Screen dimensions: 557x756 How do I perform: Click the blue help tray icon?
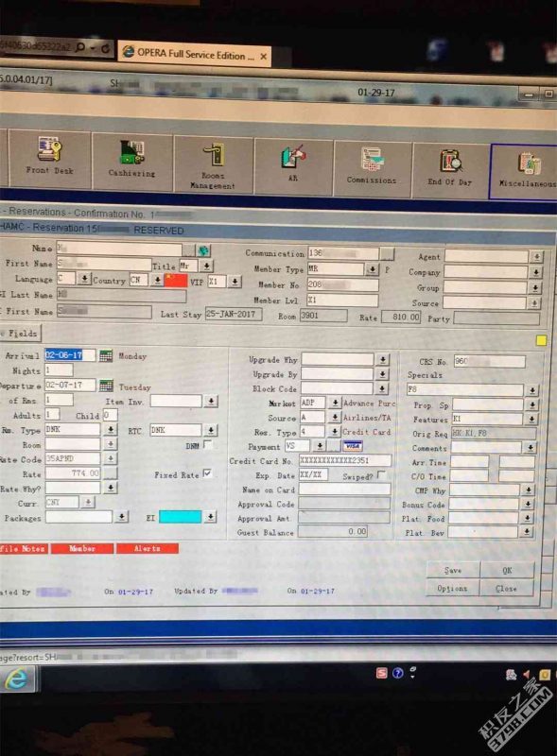coord(398,673)
